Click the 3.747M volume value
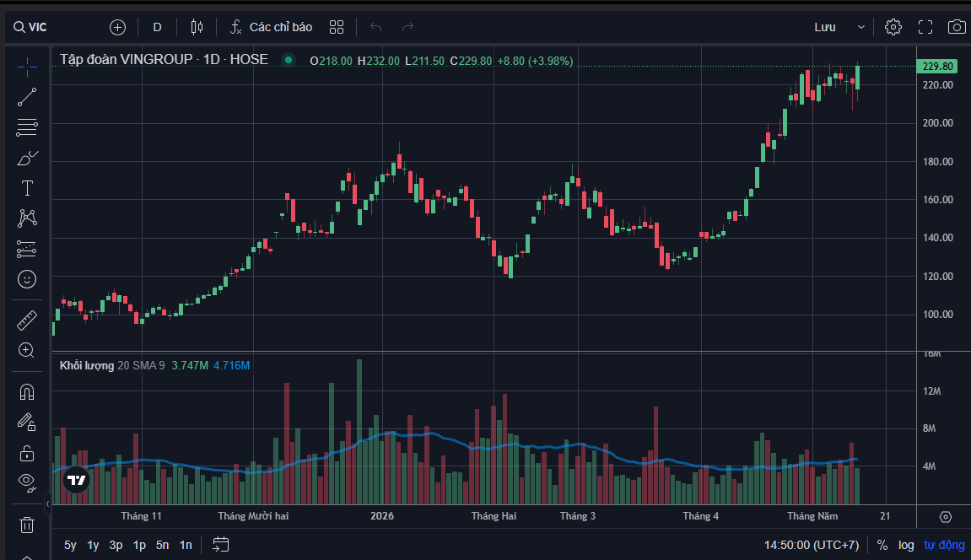This screenshot has height=560, width=971. pos(190,366)
